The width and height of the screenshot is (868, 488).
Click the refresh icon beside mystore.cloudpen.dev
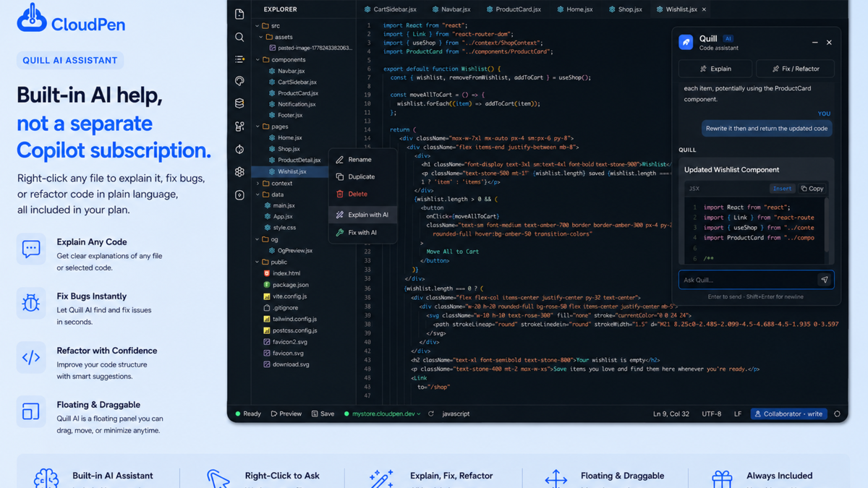431,414
